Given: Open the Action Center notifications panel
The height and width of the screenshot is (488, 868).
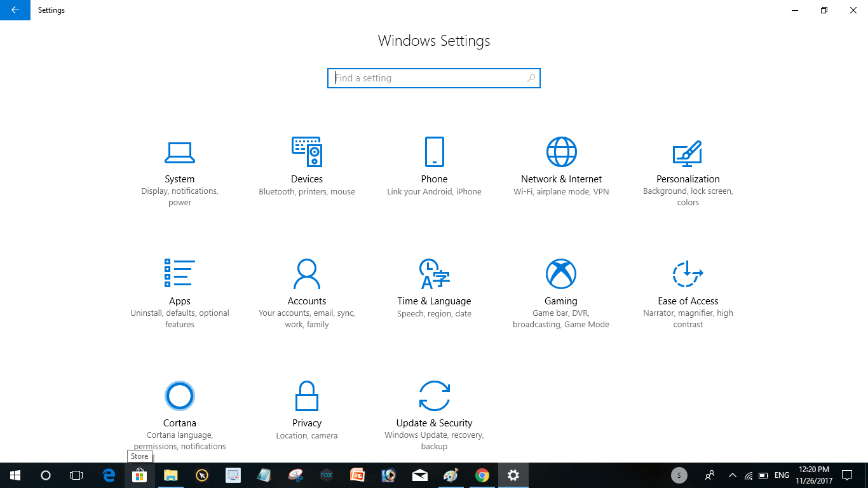Looking at the screenshot, I should (847, 475).
